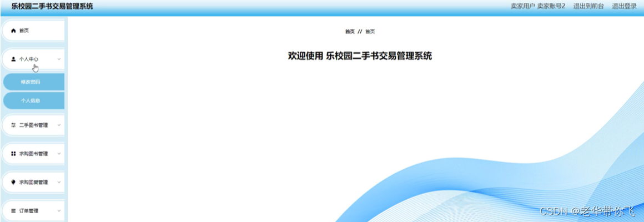Expand the 求购图书管理 chevron

click(59, 154)
